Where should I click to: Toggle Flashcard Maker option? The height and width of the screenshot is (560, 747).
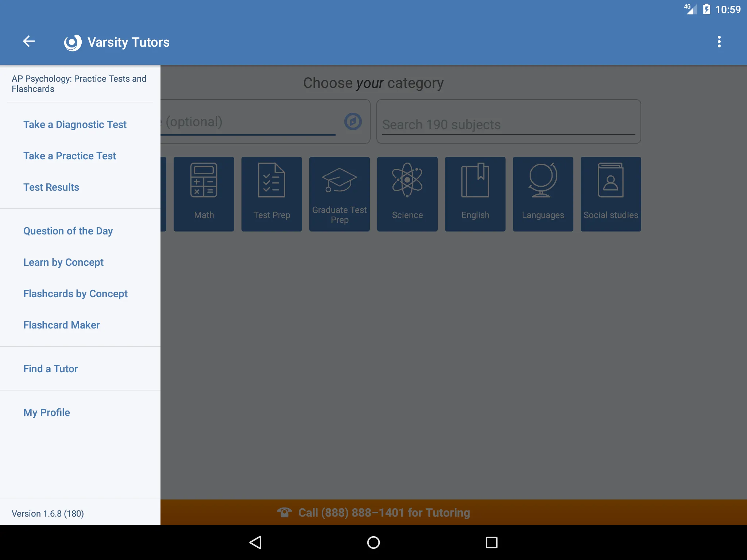click(61, 325)
